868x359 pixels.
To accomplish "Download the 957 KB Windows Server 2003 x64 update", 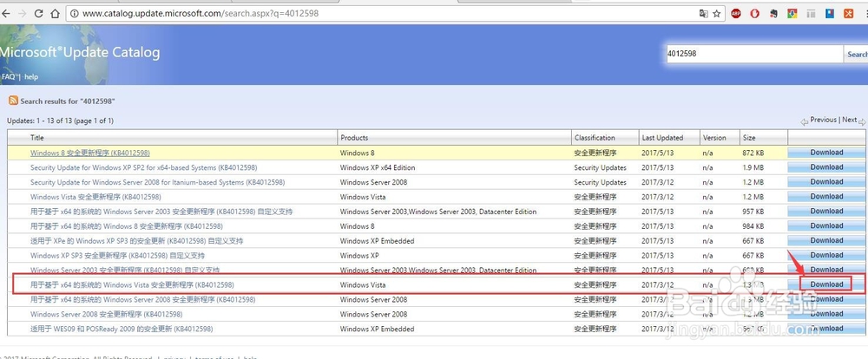I will [x=826, y=212].
